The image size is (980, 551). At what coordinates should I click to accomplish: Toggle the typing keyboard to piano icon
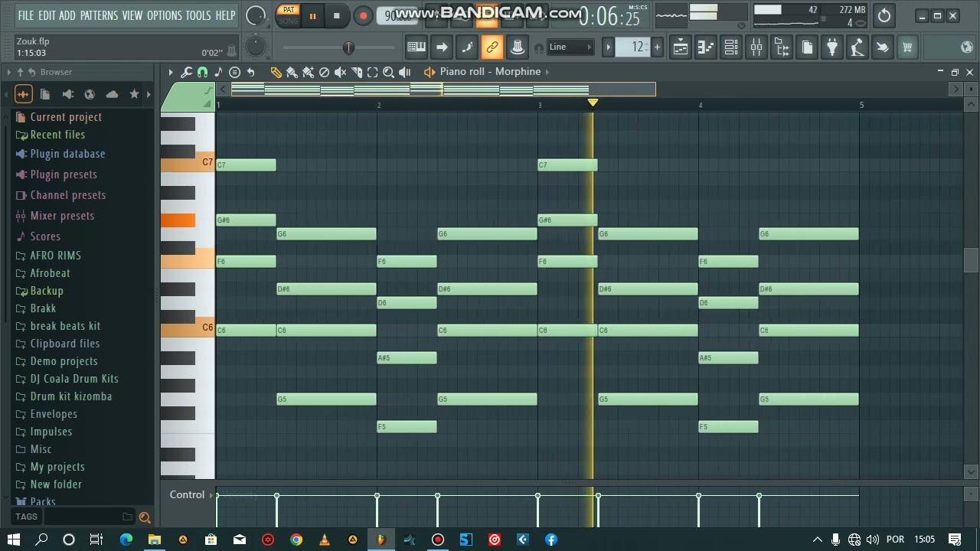[x=416, y=47]
